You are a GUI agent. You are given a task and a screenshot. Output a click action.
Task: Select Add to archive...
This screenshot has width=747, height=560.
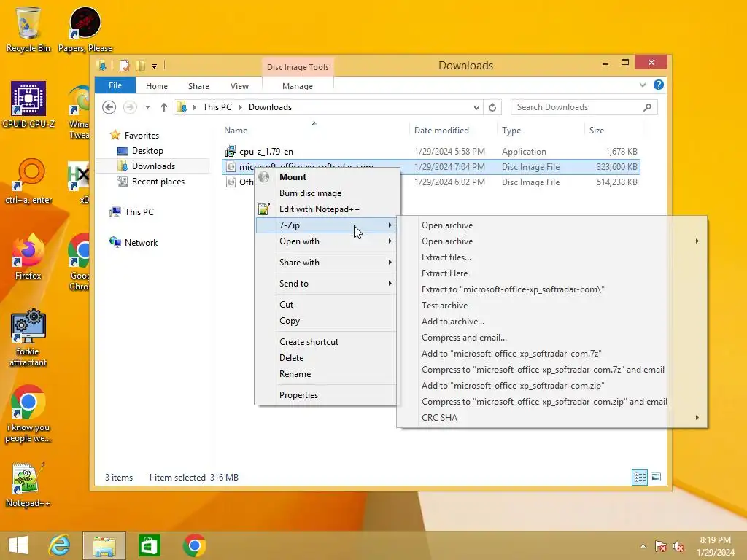coord(552,322)
